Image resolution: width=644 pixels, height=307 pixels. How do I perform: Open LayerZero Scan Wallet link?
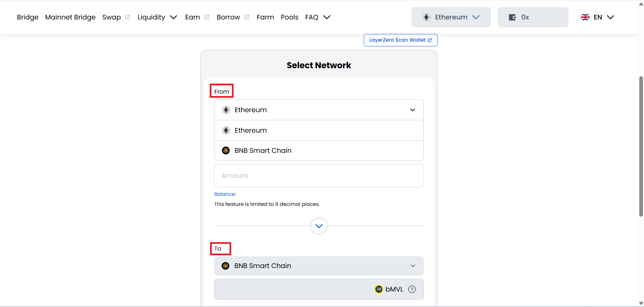click(x=400, y=40)
